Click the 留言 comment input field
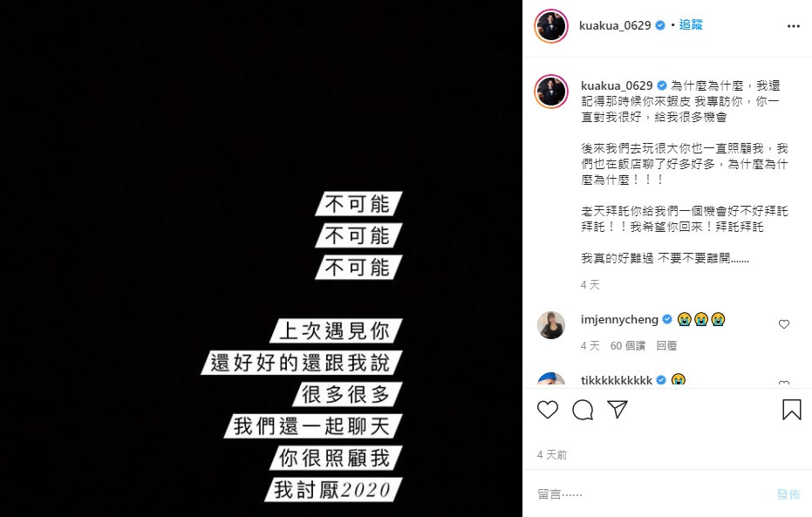812x517 pixels. [652, 494]
